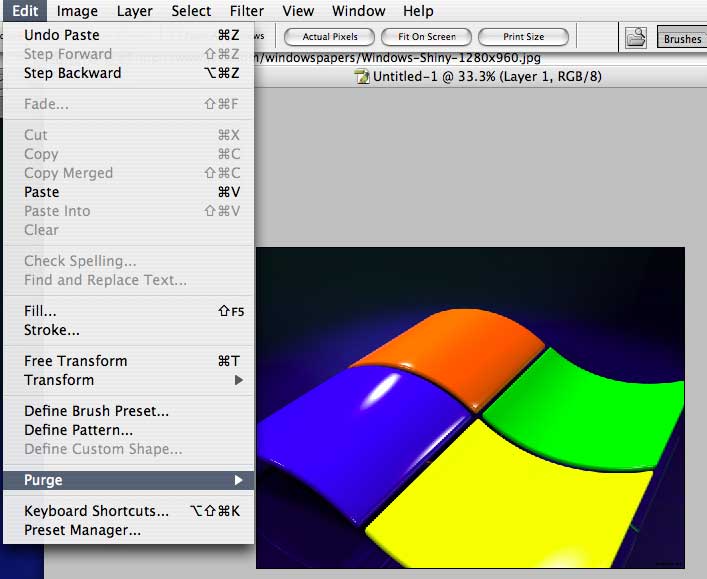
Task: Choose Define Pattern...
Action: [129, 430]
